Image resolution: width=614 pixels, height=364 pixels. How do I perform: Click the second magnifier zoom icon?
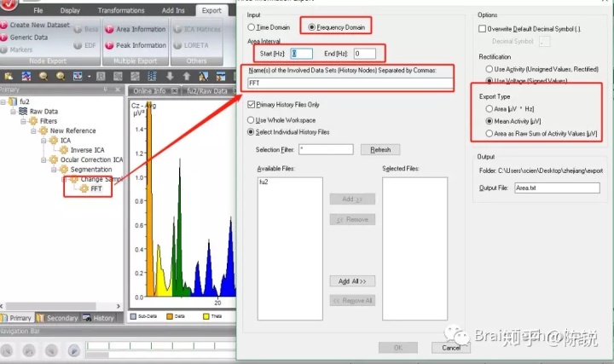61,76
